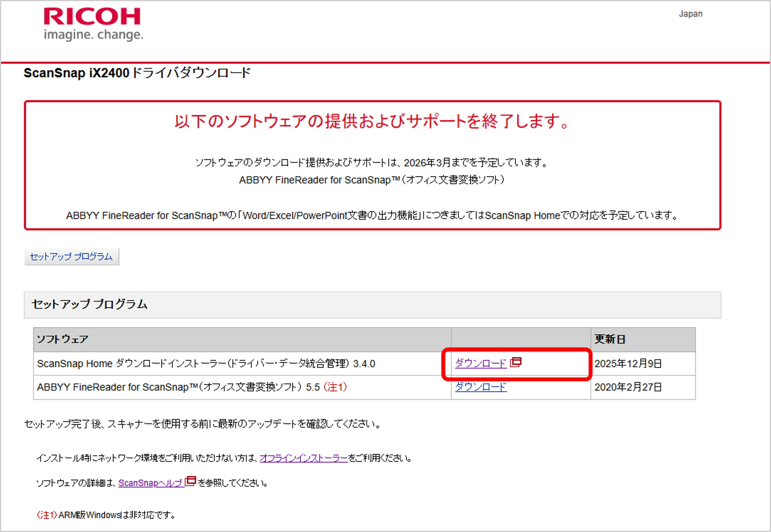Screen dimensions: 771x532
Task: Click the セットアップ プログラム tab button
Action: click(71, 257)
